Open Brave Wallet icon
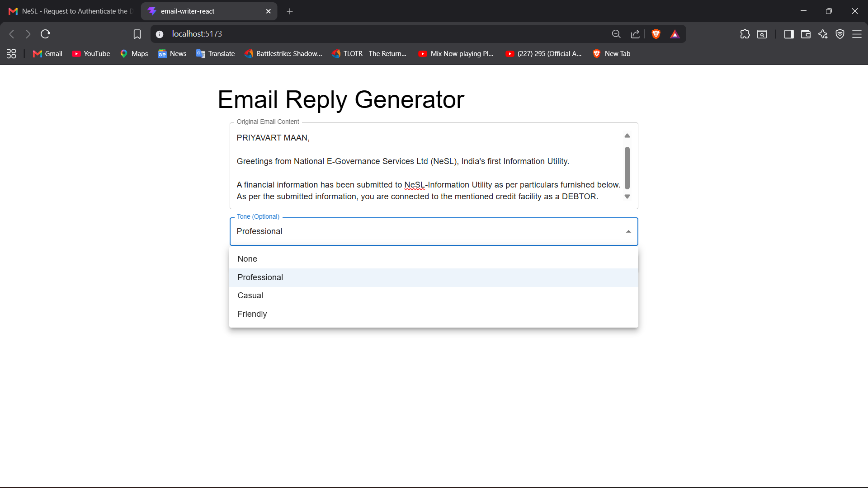 click(x=806, y=34)
